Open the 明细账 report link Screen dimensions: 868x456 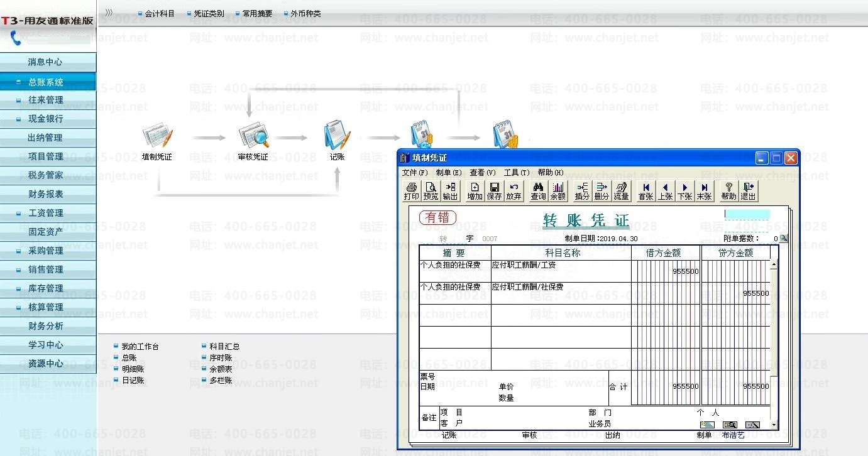[133, 369]
